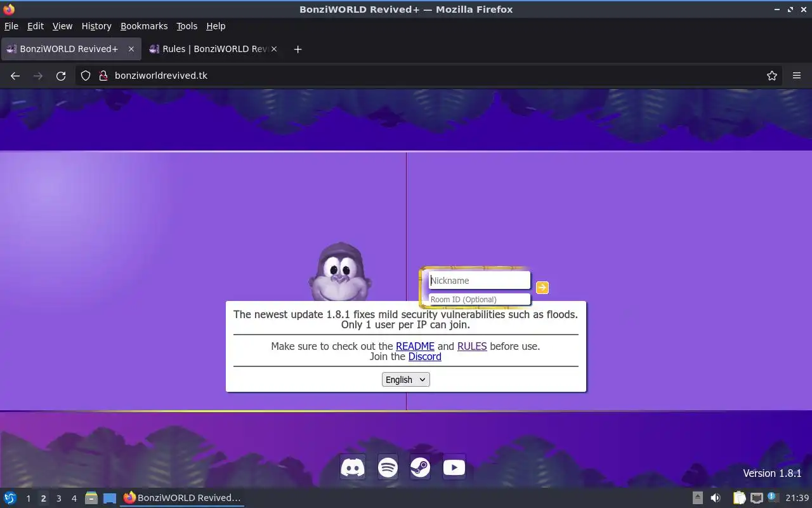The height and width of the screenshot is (508, 812).
Task: Expand hidden tray items arrow
Action: (x=697, y=498)
